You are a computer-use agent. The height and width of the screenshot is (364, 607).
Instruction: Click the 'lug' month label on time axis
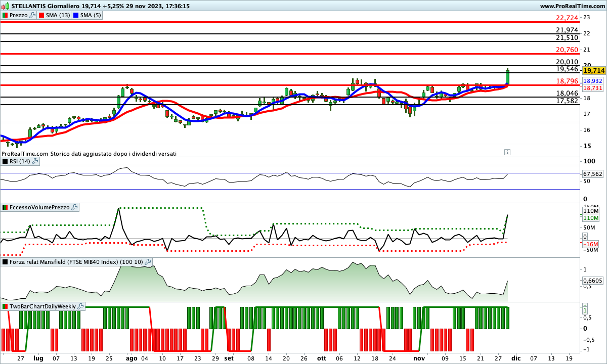(x=38, y=358)
